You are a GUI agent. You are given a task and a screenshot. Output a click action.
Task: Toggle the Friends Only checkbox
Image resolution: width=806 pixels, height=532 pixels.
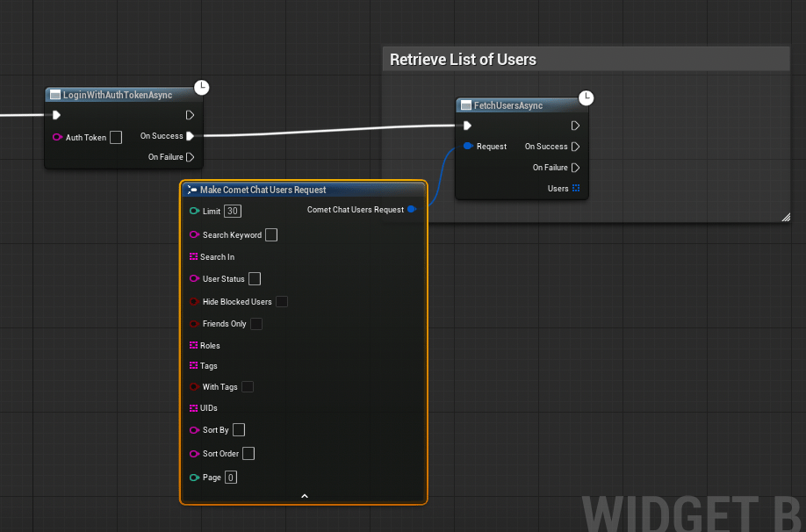click(256, 324)
